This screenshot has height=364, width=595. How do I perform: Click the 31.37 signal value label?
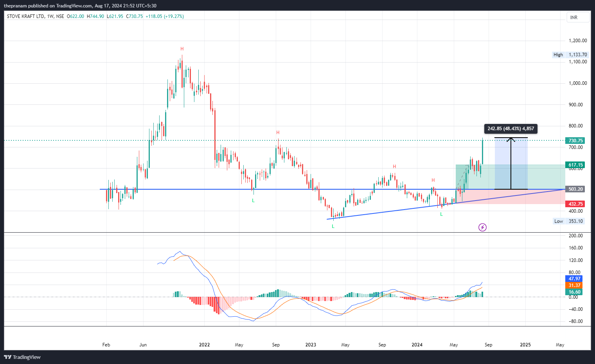[x=574, y=285]
